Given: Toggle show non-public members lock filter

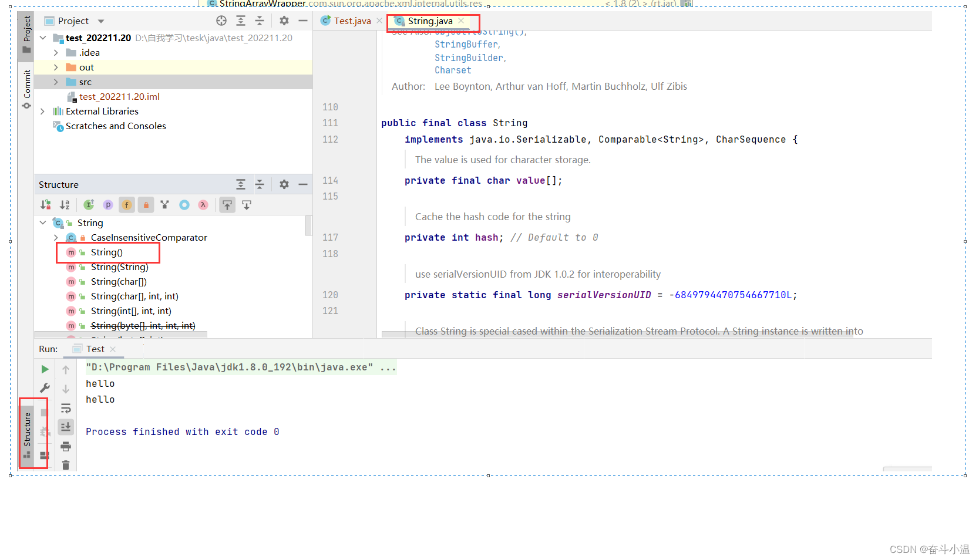Looking at the screenshot, I should point(146,205).
